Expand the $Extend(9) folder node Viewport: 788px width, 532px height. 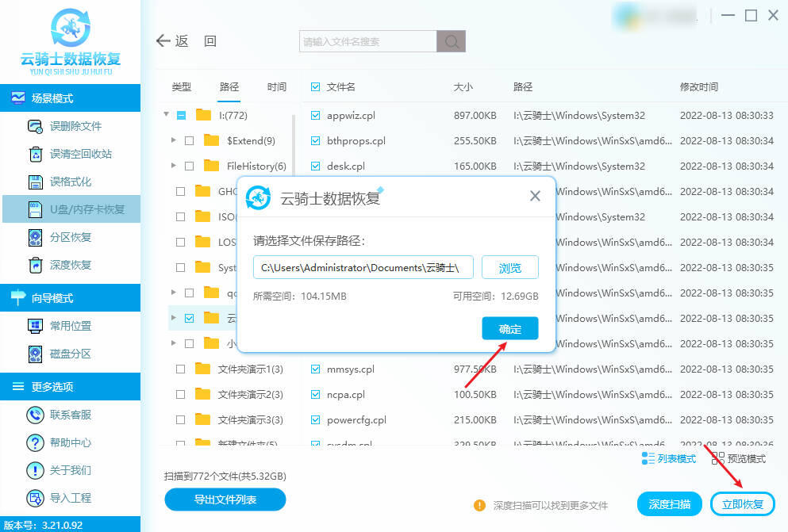173,140
